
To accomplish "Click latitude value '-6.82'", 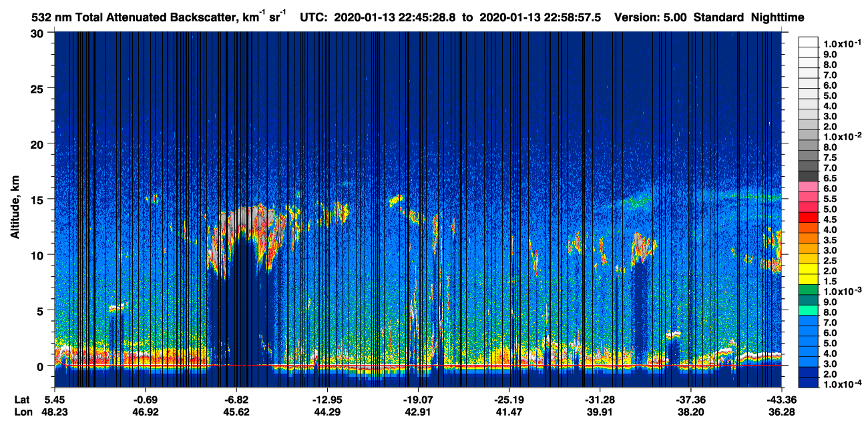I will tap(236, 400).
